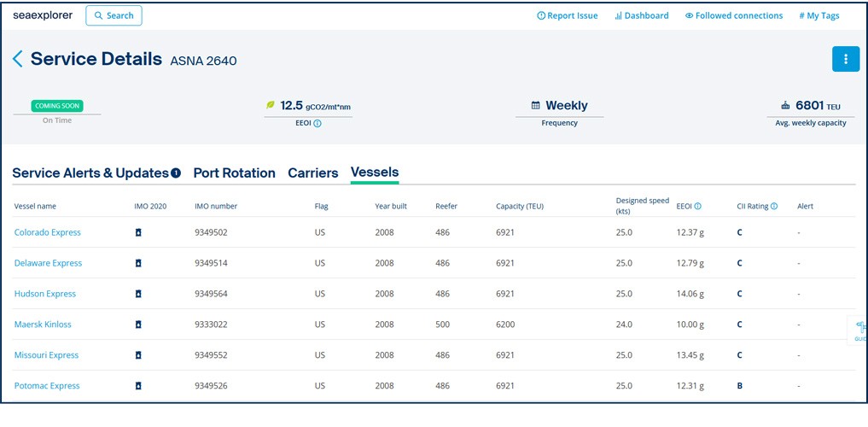Switch to the Carriers tab
868x427 pixels.
point(312,173)
